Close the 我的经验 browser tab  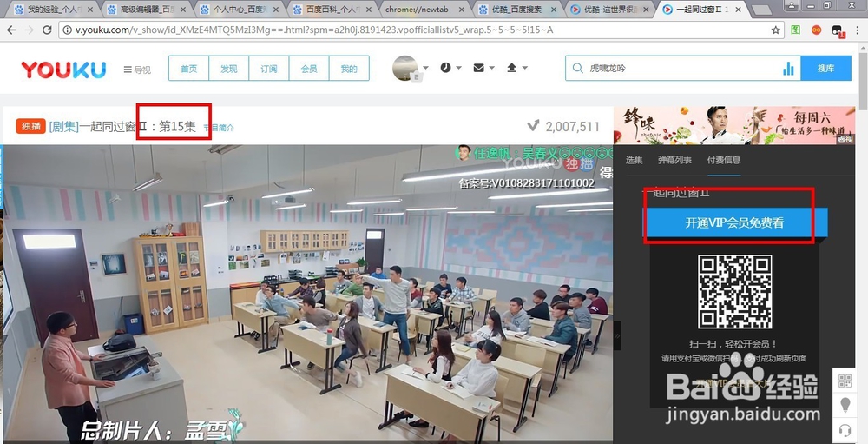pyautogui.click(x=90, y=10)
